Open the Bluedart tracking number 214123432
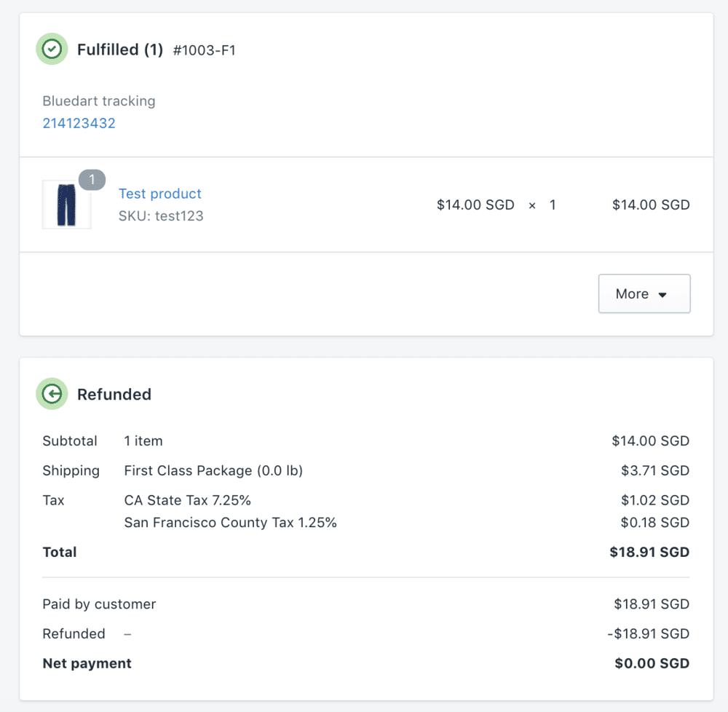The height and width of the screenshot is (712, 728). click(79, 123)
